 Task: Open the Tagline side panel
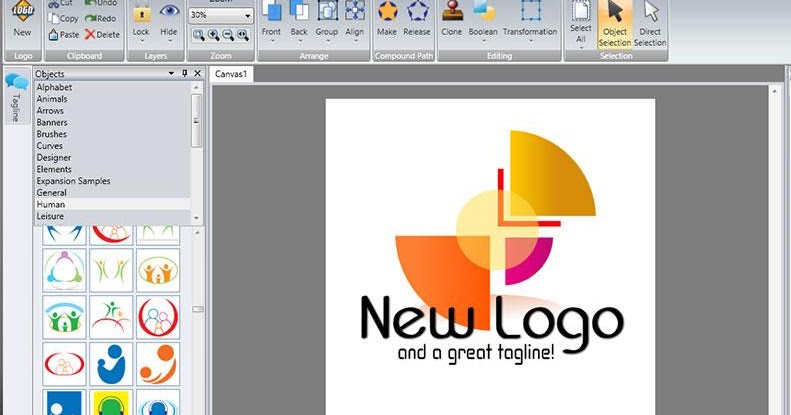click(17, 97)
